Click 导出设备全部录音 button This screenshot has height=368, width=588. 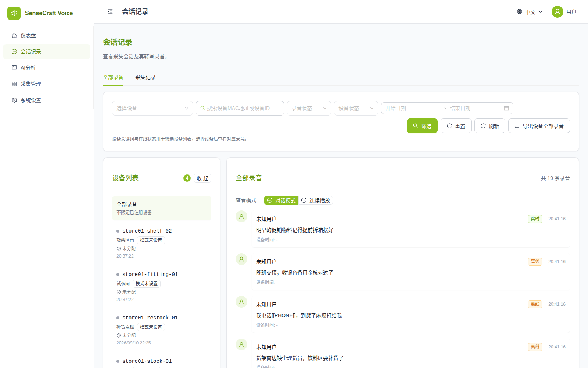[x=539, y=126]
